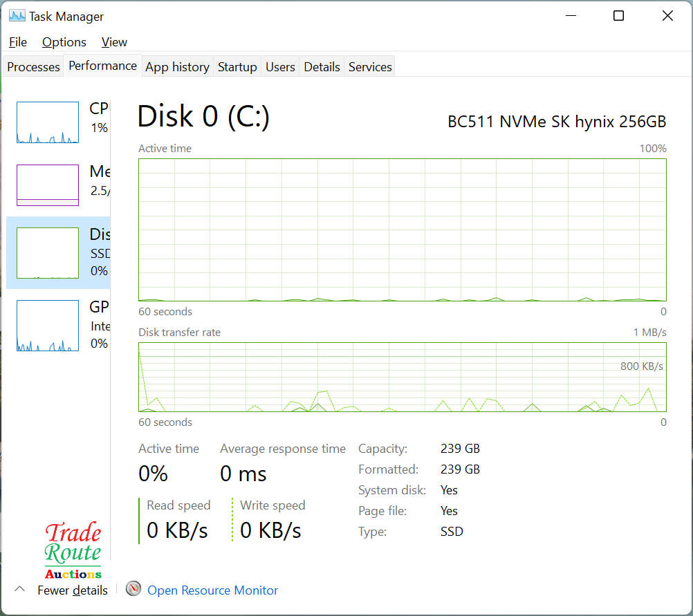Collapse view with Fewer details chevron
This screenshot has height=616, width=693.
click(20, 590)
